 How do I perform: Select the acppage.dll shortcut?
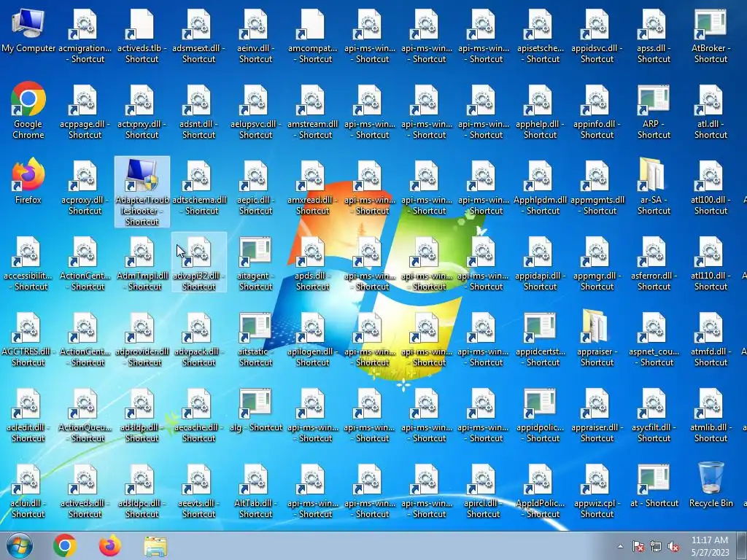pyautogui.click(x=85, y=111)
